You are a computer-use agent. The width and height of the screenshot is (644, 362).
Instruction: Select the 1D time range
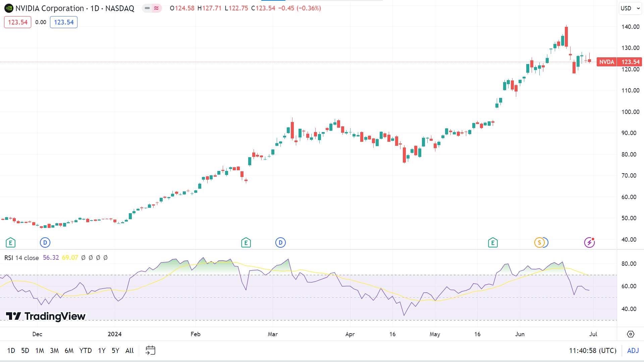(x=11, y=351)
